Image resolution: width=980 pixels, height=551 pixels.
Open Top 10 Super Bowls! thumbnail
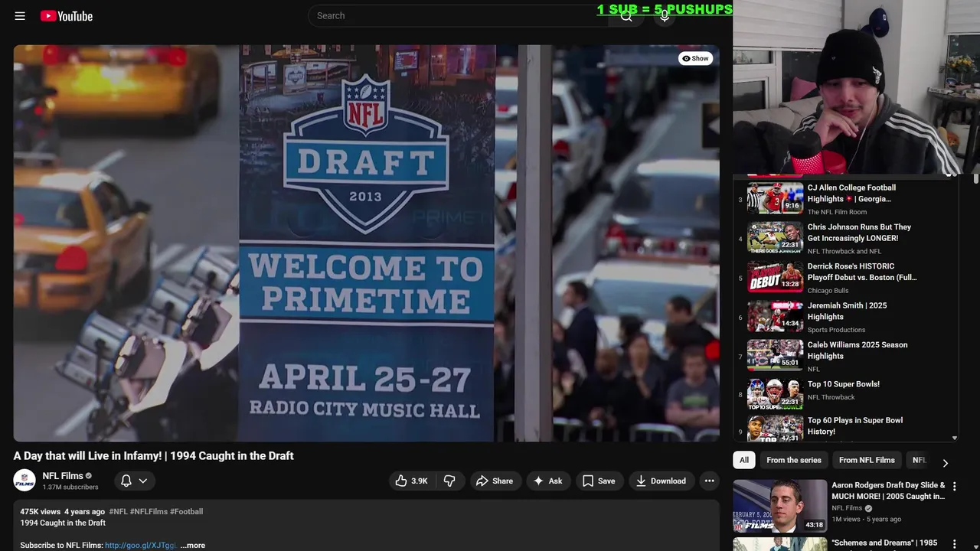[775, 394]
